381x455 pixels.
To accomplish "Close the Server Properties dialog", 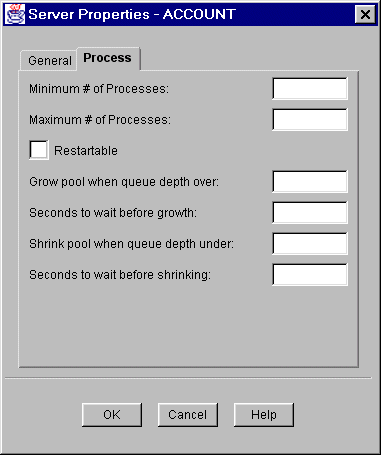I will pyautogui.click(x=365, y=14).
